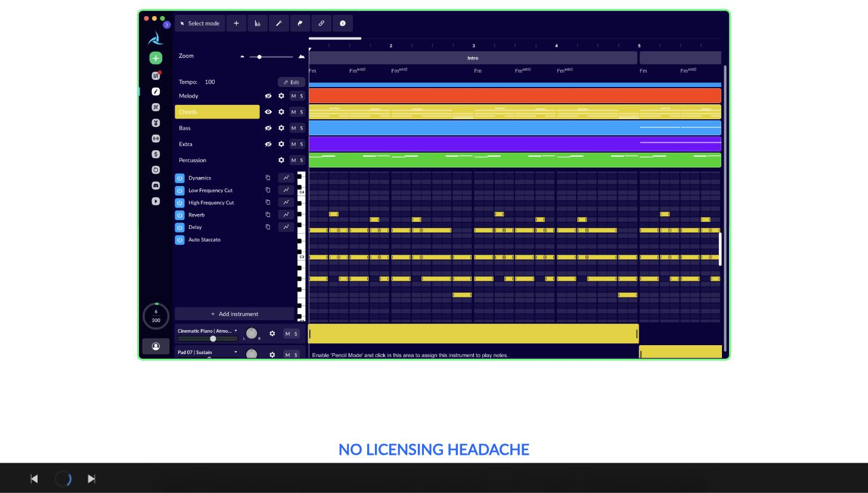Screen dimensions: 868x493
Task: Select the Percussion layer row
Action: pos(217,160)
